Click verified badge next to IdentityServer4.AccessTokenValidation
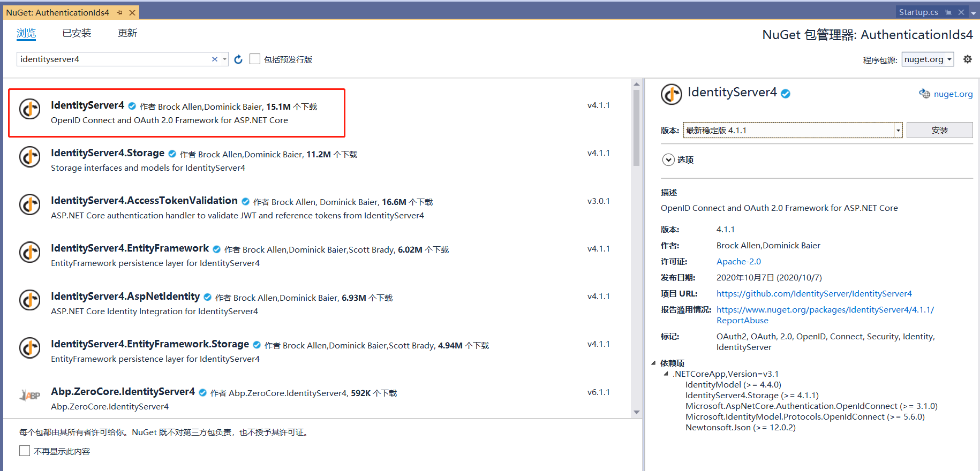This screenshot has width=980, height=471. click(x=246, y=201)
